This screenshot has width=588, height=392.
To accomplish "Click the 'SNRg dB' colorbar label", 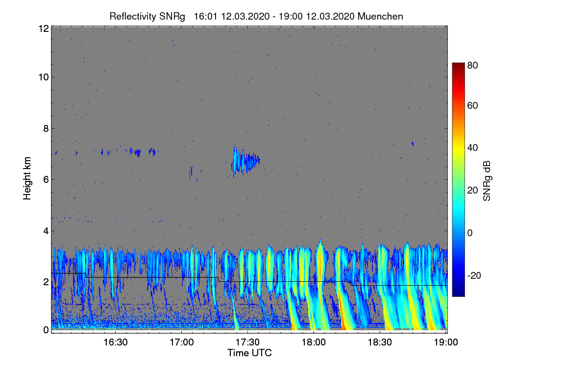I will point(487,180).
